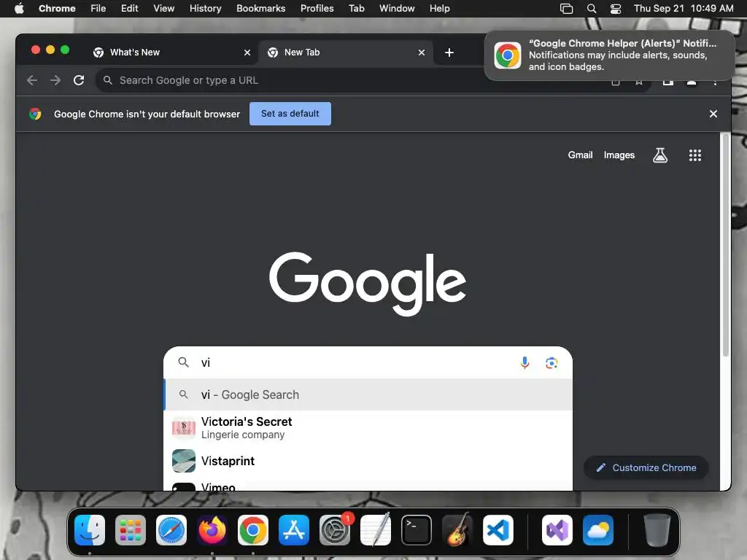Screen dimensions: 747x560
Task: Open a new tab with plus button
Action: pos(449,52)
